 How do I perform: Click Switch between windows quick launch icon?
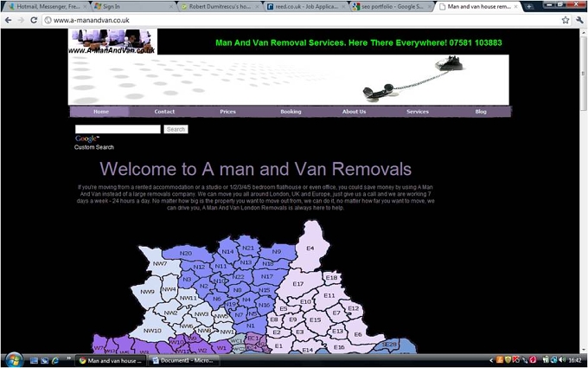click(45, 361)
